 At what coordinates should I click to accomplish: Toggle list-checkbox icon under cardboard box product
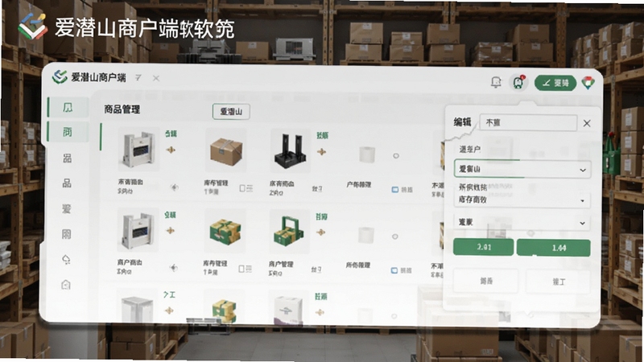[x=246, y=188]
